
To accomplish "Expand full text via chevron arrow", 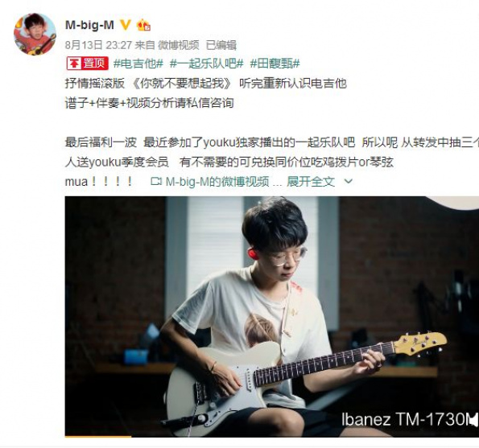I will coord(349,182).
